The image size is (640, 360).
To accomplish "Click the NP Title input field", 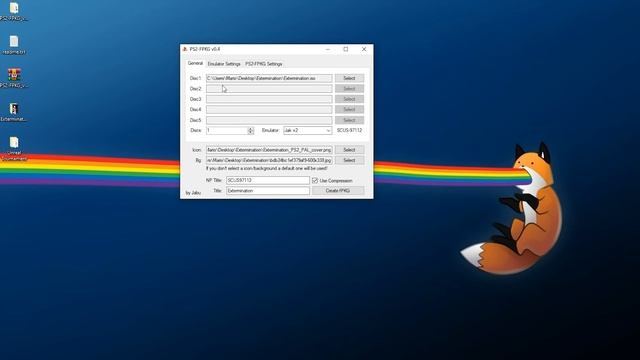I will 268,180.
